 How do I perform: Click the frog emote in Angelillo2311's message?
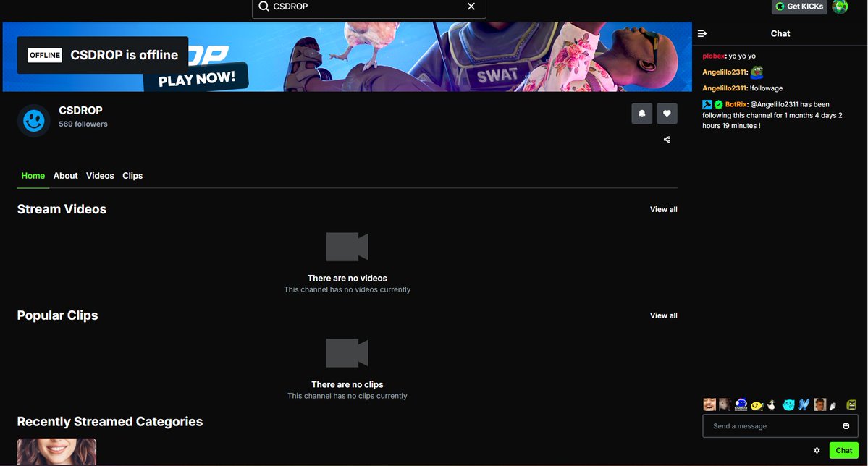tap(757, 72)
